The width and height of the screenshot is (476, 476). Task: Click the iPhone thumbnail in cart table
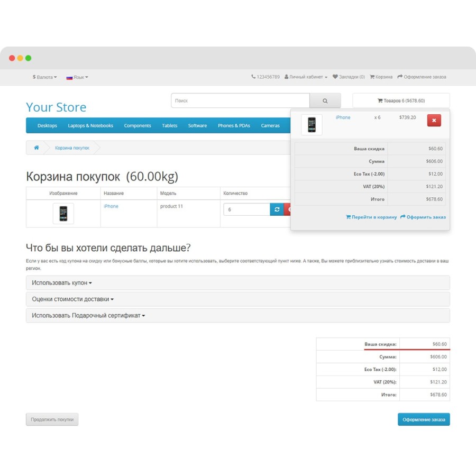(x=63, y=214)
